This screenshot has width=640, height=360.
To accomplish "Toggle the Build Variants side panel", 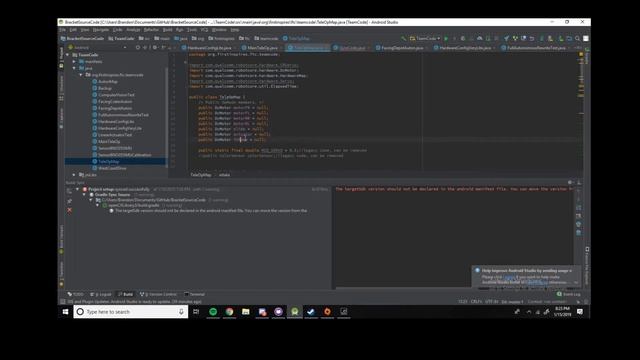I will click(x=62, y=239).
